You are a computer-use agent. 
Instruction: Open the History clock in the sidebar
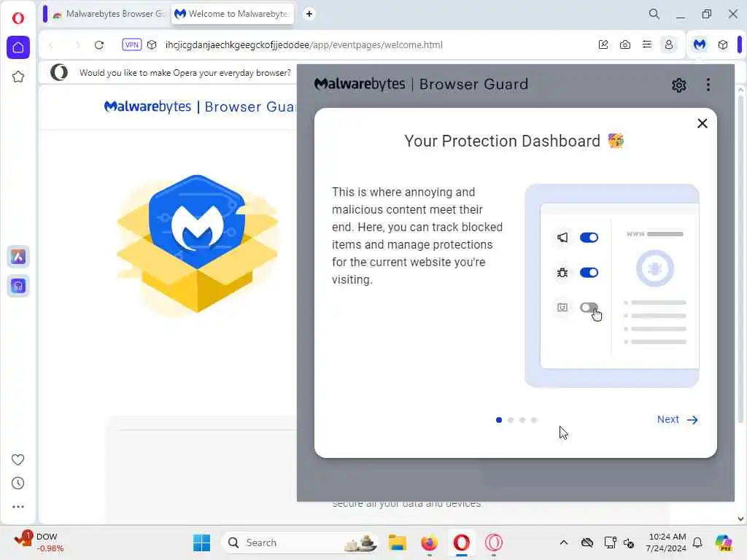pos(18,483)
